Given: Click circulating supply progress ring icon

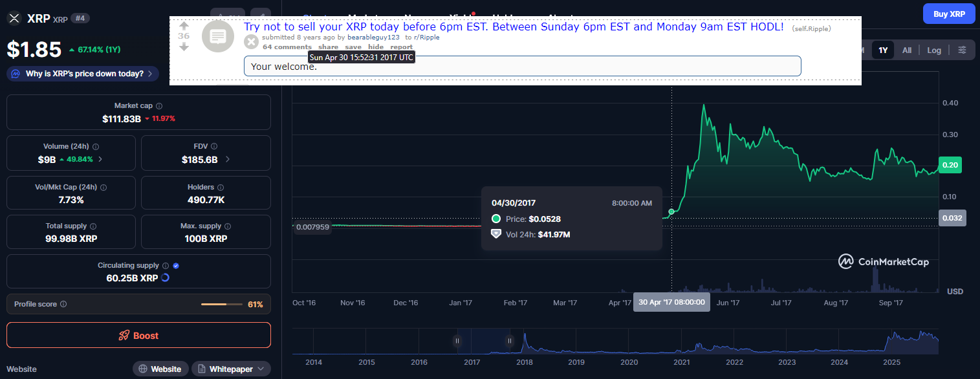Looking at the screenshot, I should [x=166, y=278].
